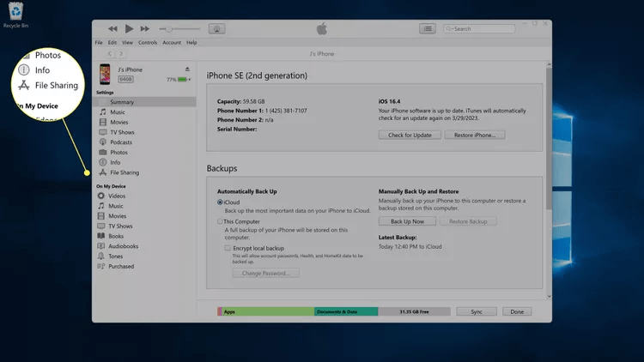Viewport: 644px width, 362px height.
Task: Select the iCloud backup radio button
Action: [x=220, y=202]
